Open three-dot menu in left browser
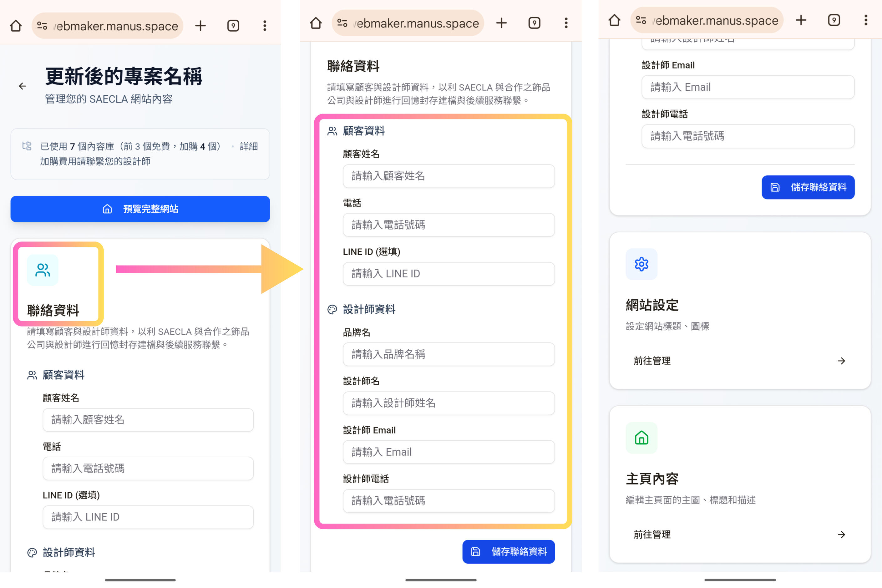Screen dimensions: 882x588 coord(265,26)
